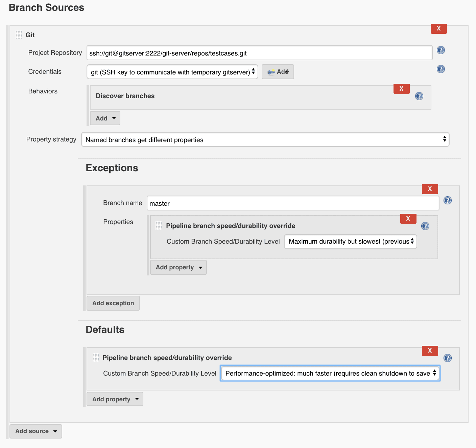Viewport: 476px width, 448px height.
Task: Click the Add source button
Action: coord(36,431)
